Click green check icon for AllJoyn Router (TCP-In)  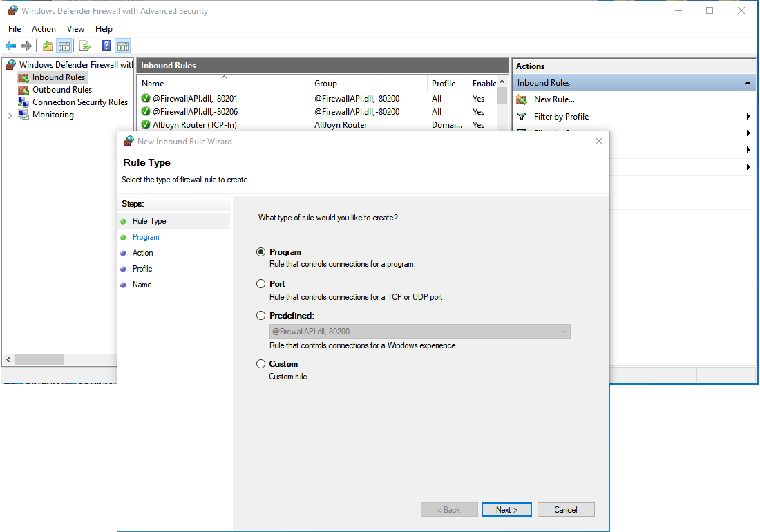[x=145, y=124]
